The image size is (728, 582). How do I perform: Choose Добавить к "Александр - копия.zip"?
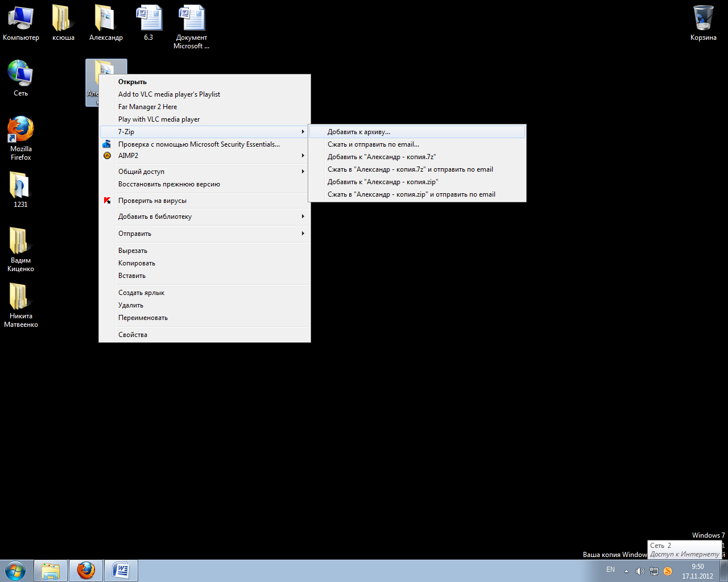click(x=417, y=182)
